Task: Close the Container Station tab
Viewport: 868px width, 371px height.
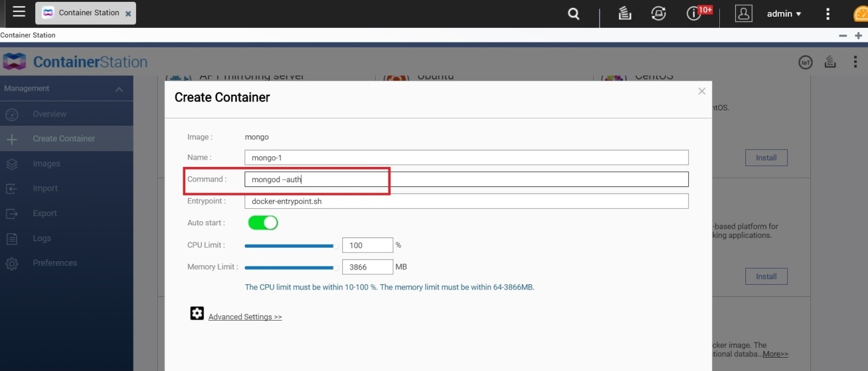Action: pyautogui.click(x=128, y=13)
